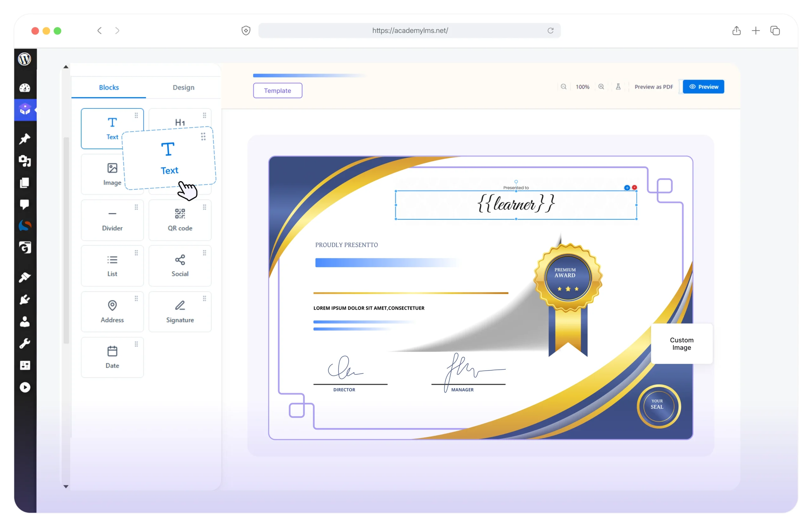
Task: Select the highlighted Academy LMS cube icon
Action: tap(25, 109)
